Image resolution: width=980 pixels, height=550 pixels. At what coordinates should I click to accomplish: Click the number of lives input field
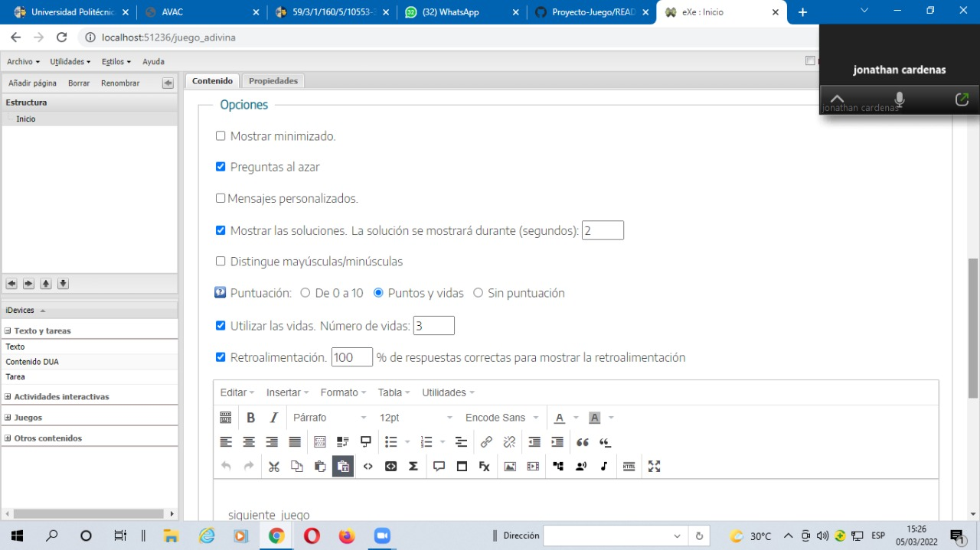[434, 326]
